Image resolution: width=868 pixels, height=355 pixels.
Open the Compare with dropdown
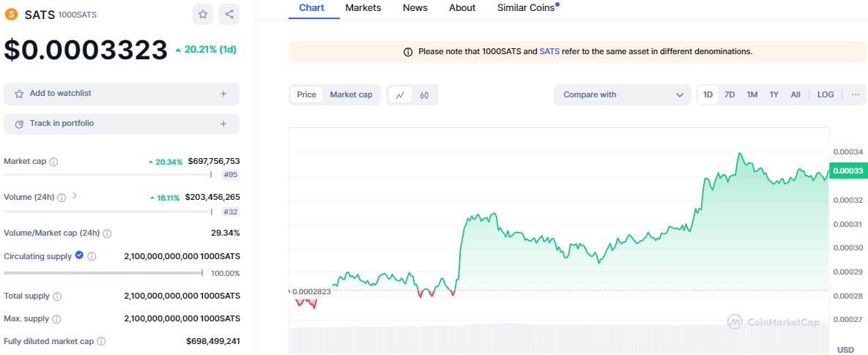(x=622, y=94)
